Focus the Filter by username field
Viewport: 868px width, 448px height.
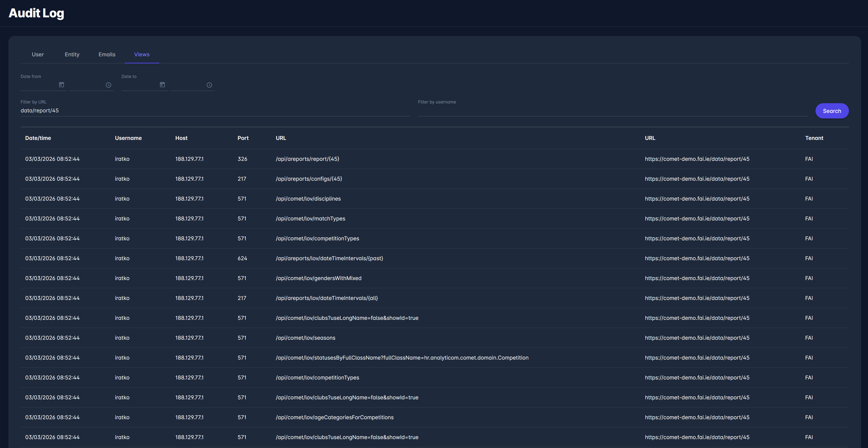pos(612,111)
